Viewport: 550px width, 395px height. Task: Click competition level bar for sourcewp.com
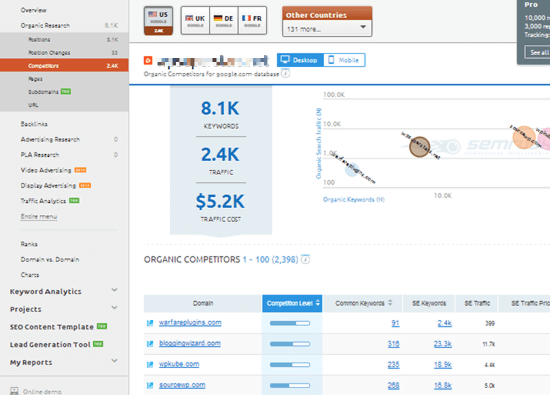290,386
